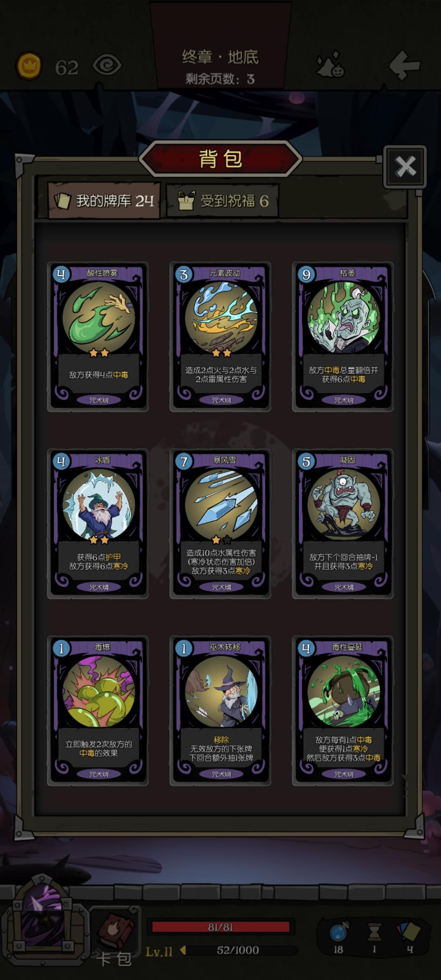
Task: Open the monster and pumpkin icon
Action: pos(330,65)
